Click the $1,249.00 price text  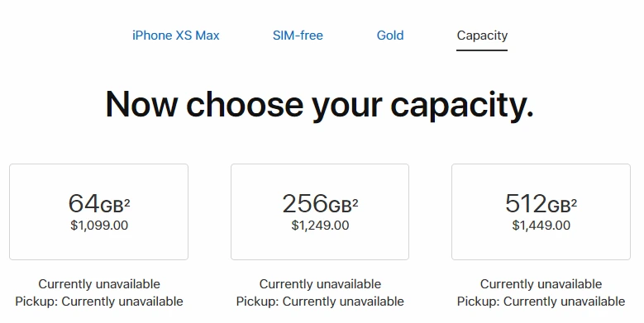(321, 226)
